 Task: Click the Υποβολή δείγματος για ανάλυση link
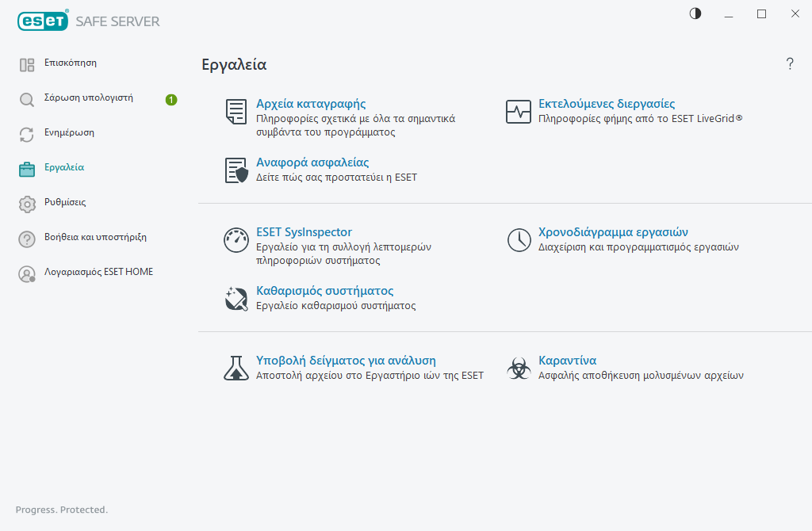pyautogui.click(x=346, y=360)
